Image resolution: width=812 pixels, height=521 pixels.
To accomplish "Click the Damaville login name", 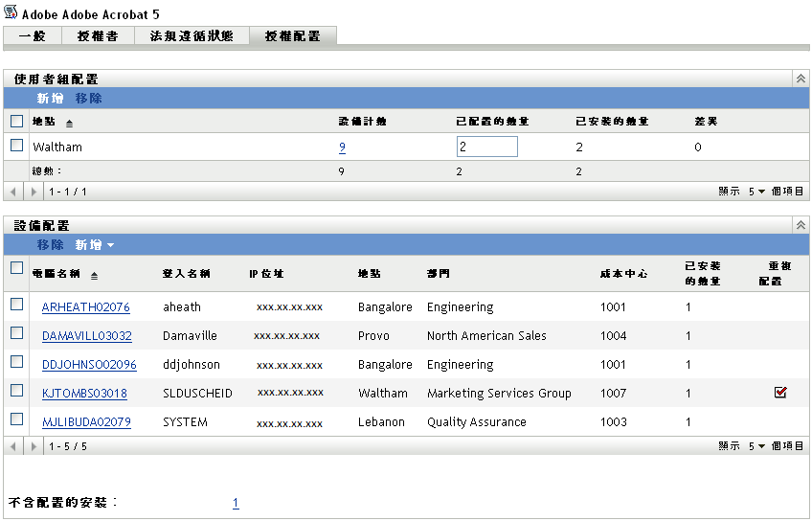I will click(x=190, y=335).
